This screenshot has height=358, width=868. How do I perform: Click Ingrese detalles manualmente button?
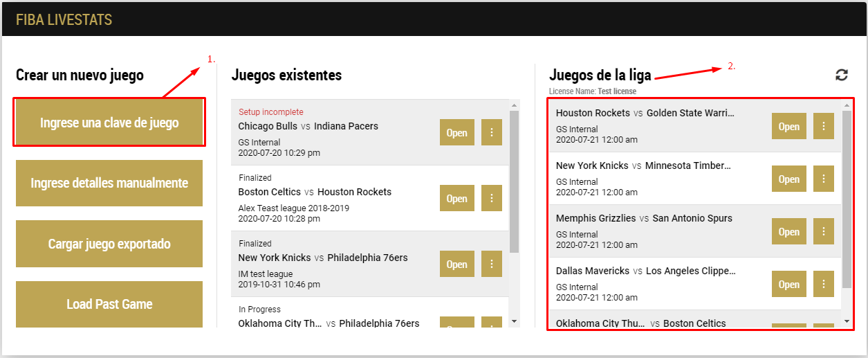109,183
